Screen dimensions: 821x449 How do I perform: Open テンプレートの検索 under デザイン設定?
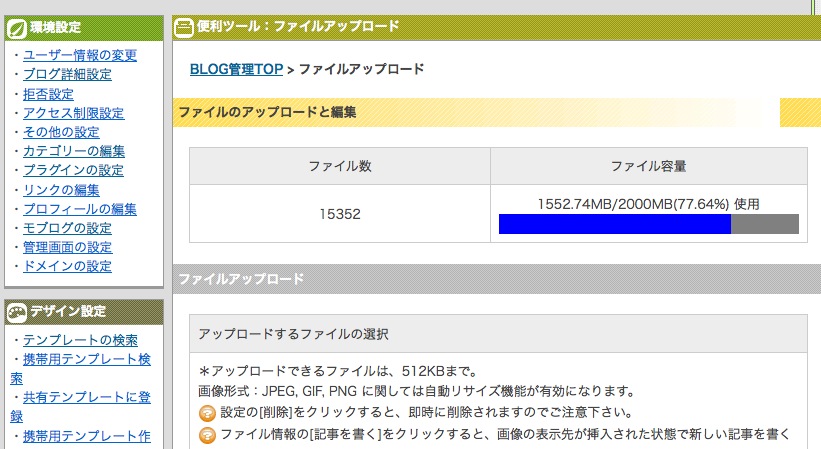click(80, 341)
